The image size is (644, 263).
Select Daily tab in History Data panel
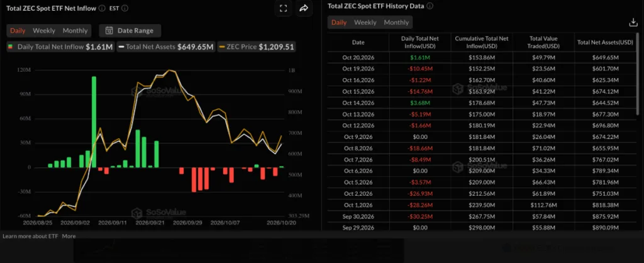point(339,22)
